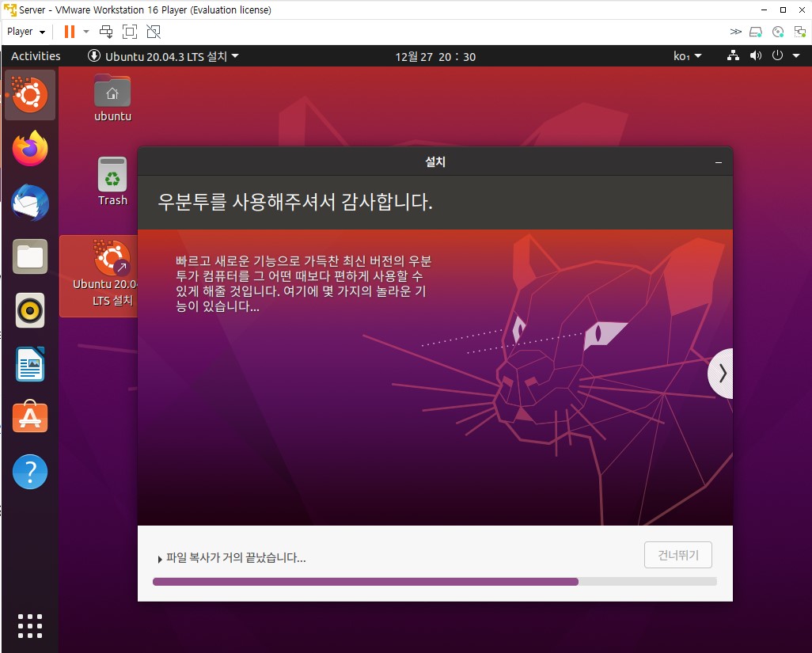The image size is (812, 653).
Task: Click the CD/DVD device icon in VMware
Action: [x=778, y=32]
